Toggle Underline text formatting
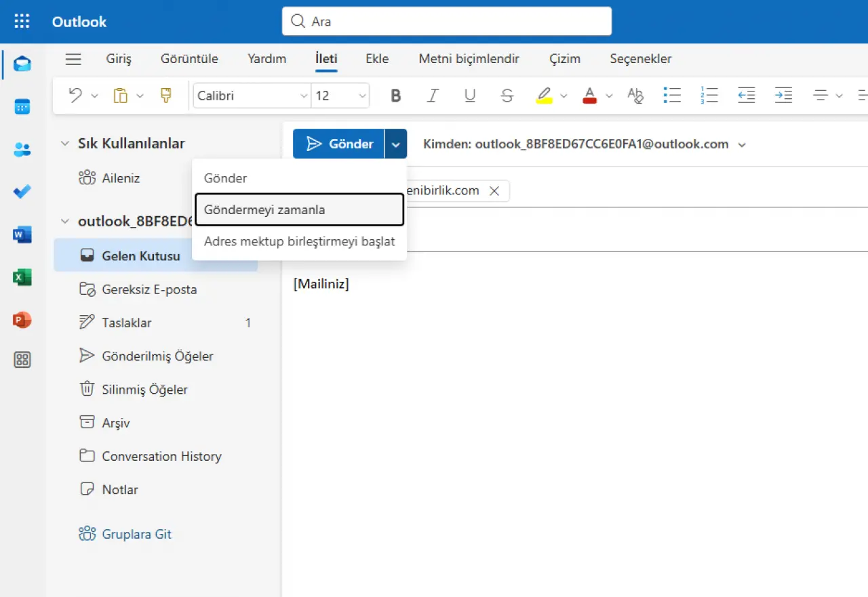The image size is (868, 597). pos(470,96)
